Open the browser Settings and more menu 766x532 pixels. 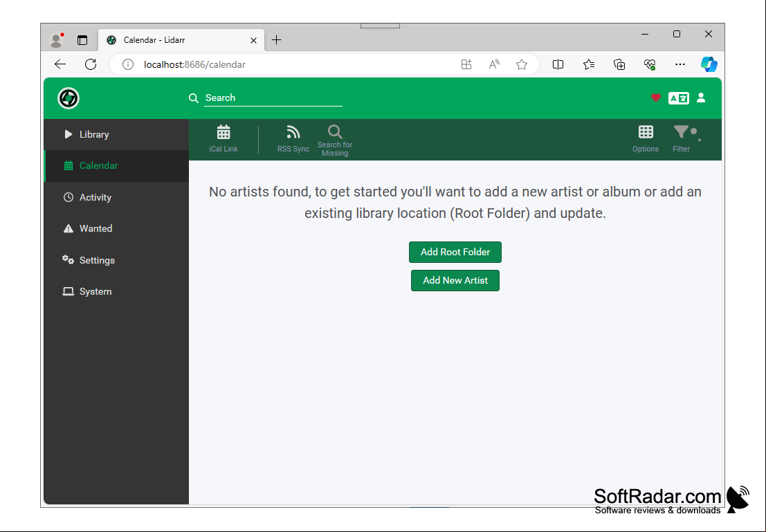[x=680, y=64]
